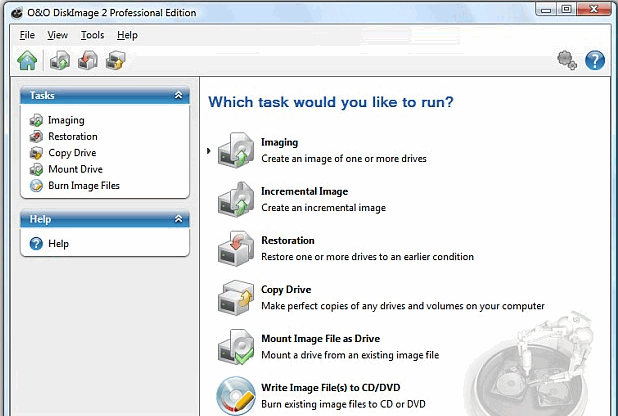This screenshot has width=618, height=416.
Task: Click the green Home toolbar icon
Action: tap(27, 61)
